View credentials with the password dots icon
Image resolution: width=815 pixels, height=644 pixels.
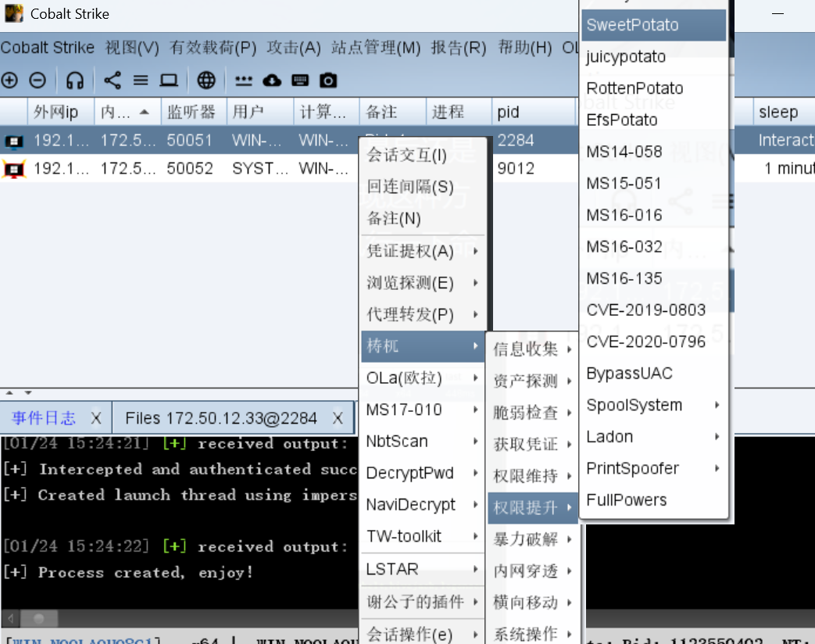click(243, 80)
